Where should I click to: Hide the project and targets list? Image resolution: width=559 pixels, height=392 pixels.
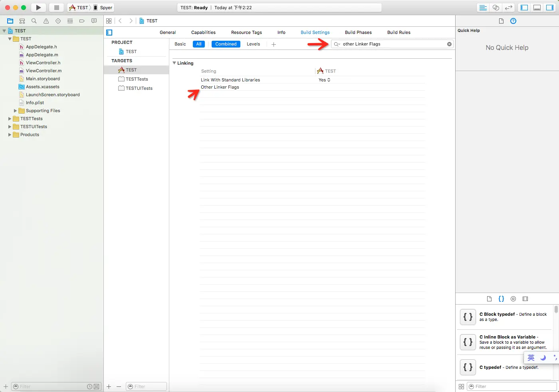click(109, 32)
